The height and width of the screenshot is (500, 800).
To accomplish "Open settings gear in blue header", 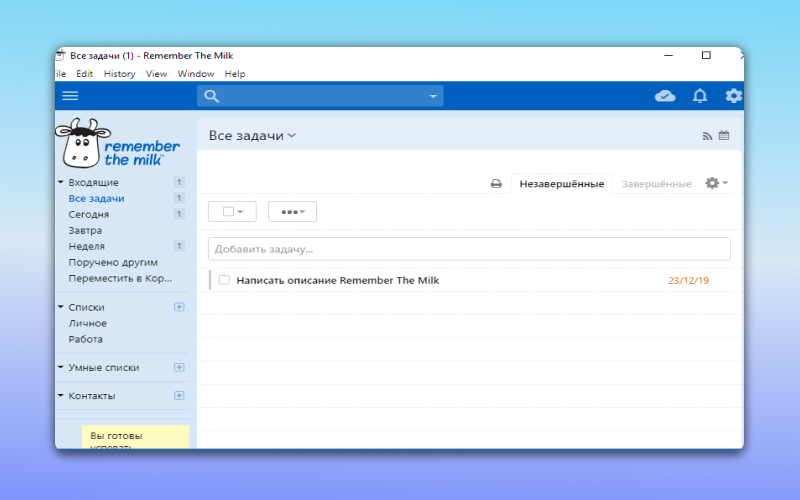I will click(734, 95).
